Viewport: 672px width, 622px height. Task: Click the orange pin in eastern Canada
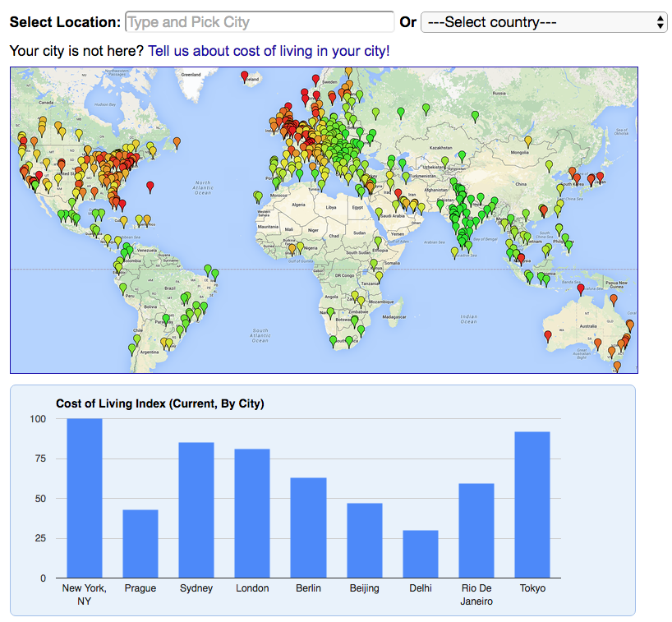pos(177,142)
